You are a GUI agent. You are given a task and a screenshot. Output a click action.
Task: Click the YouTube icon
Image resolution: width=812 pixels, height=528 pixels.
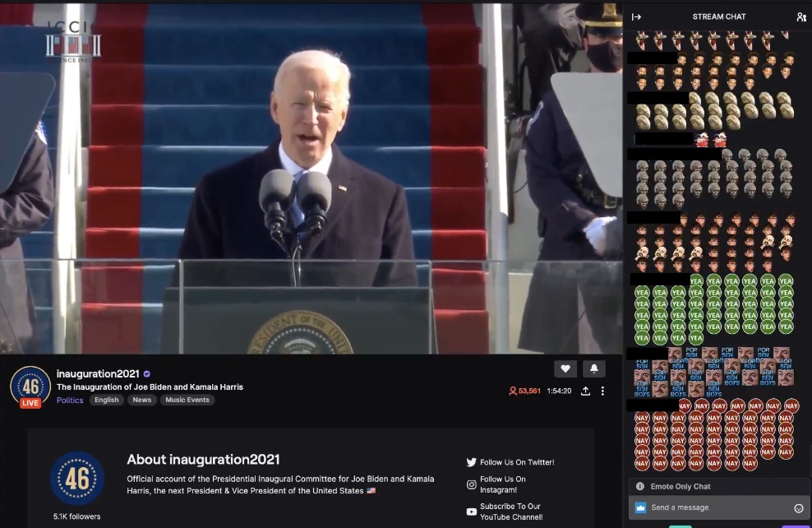[x=471, y=512]
